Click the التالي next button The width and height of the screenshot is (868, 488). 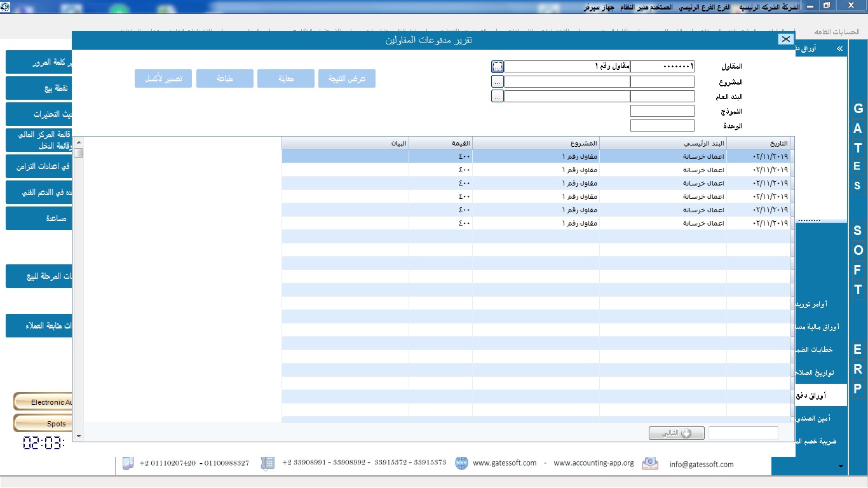677,433
